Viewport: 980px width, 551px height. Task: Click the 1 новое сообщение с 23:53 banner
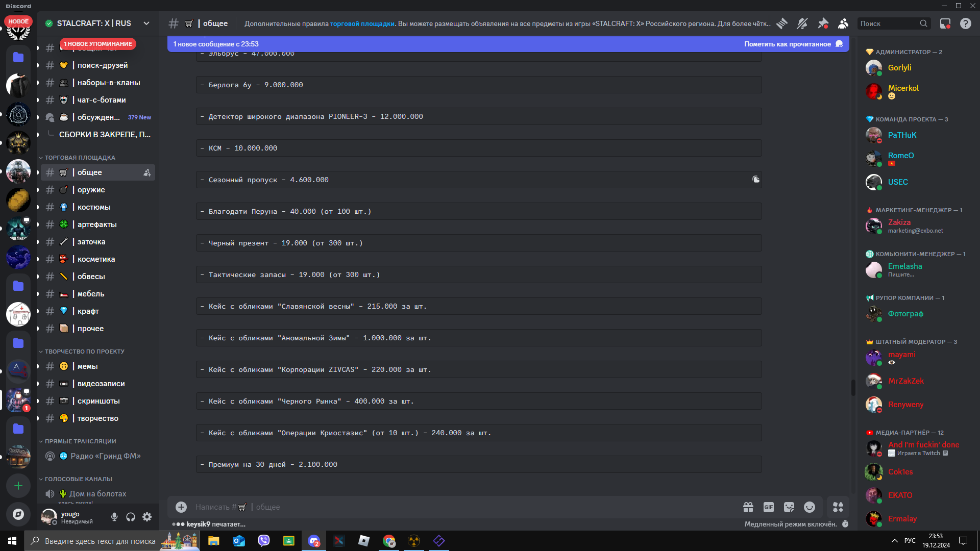click(216, 44)
